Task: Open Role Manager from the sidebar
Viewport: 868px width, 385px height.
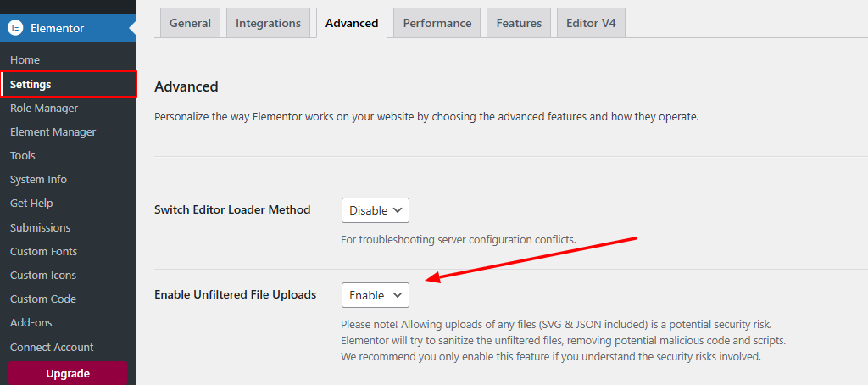Action: coord(44,108)
